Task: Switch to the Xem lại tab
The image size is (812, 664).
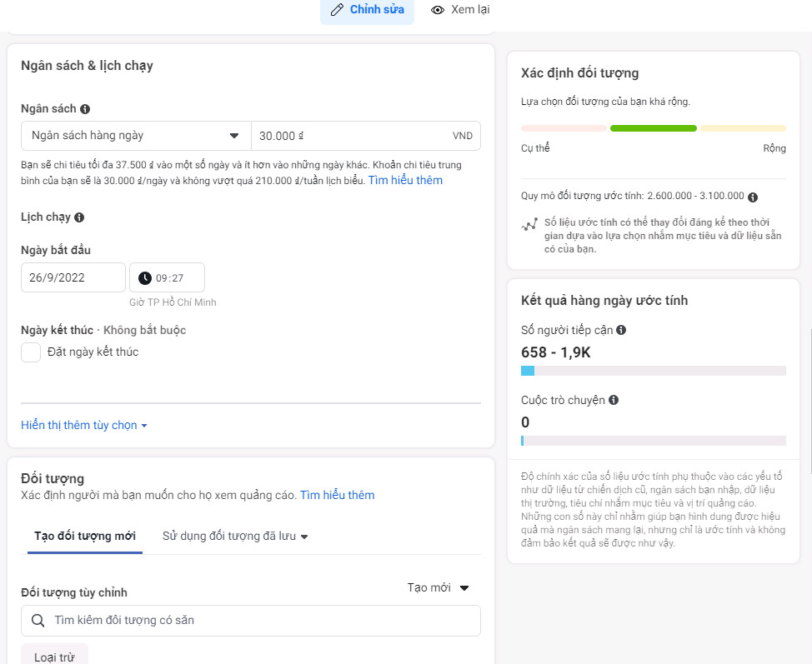Action: (460, 10)
